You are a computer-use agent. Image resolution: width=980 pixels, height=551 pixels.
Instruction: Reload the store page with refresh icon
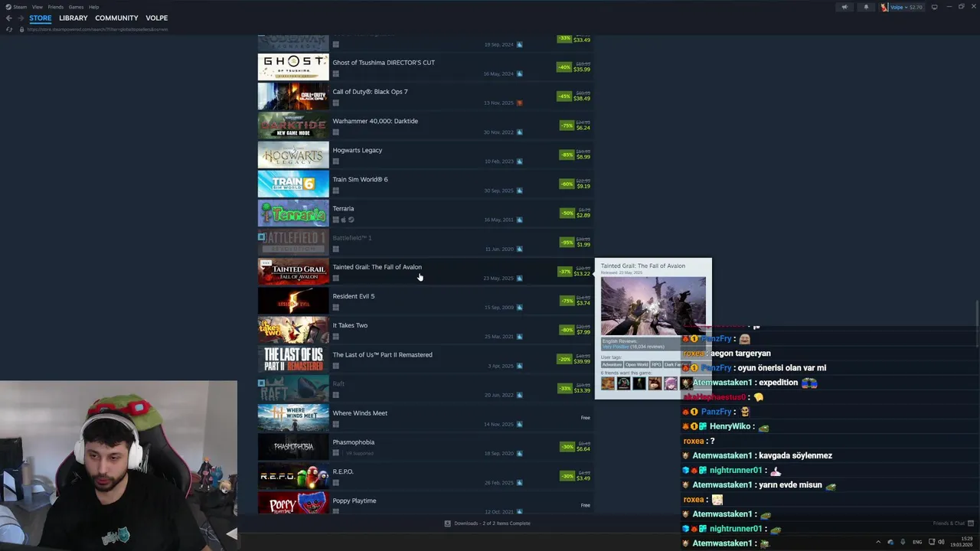(x=9, y=29)
